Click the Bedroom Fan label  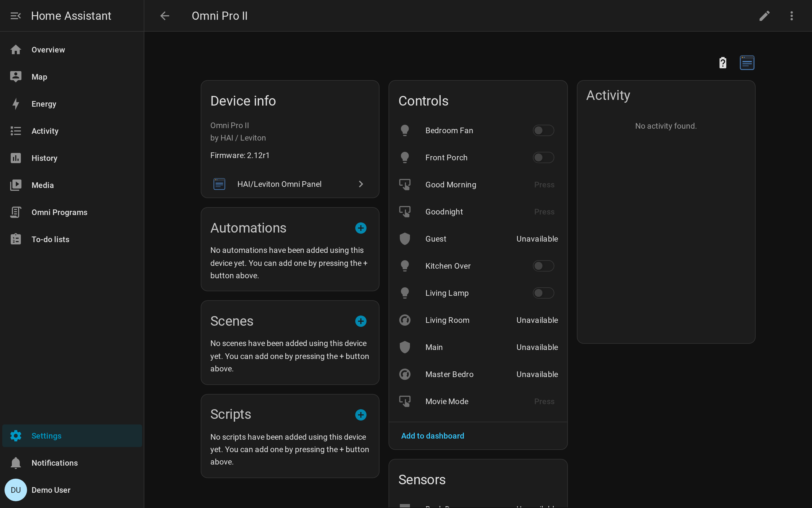point(449,130)
